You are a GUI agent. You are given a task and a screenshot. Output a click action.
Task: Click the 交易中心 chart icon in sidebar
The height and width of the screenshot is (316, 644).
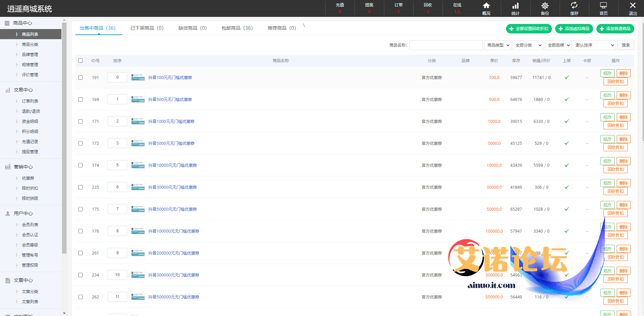[7, 90]
